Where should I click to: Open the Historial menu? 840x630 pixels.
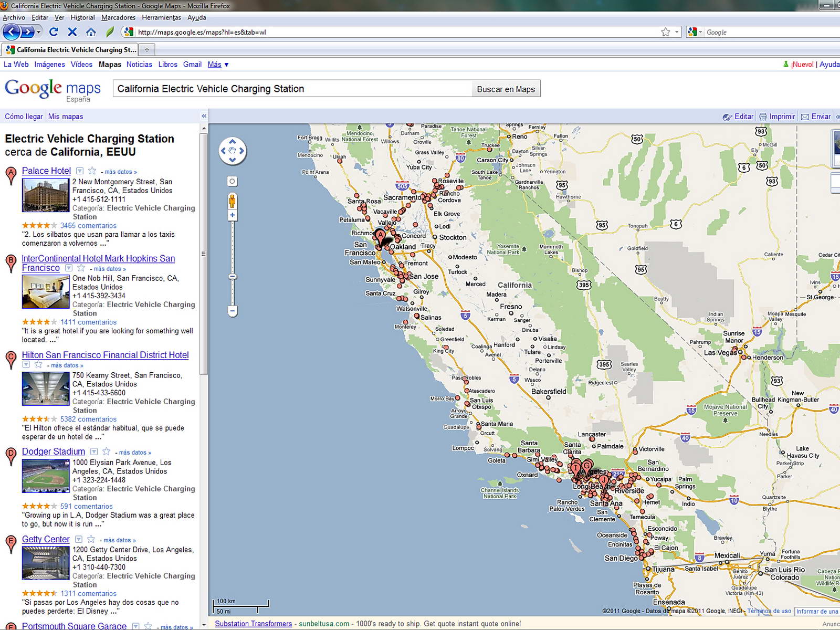point(82,17)
